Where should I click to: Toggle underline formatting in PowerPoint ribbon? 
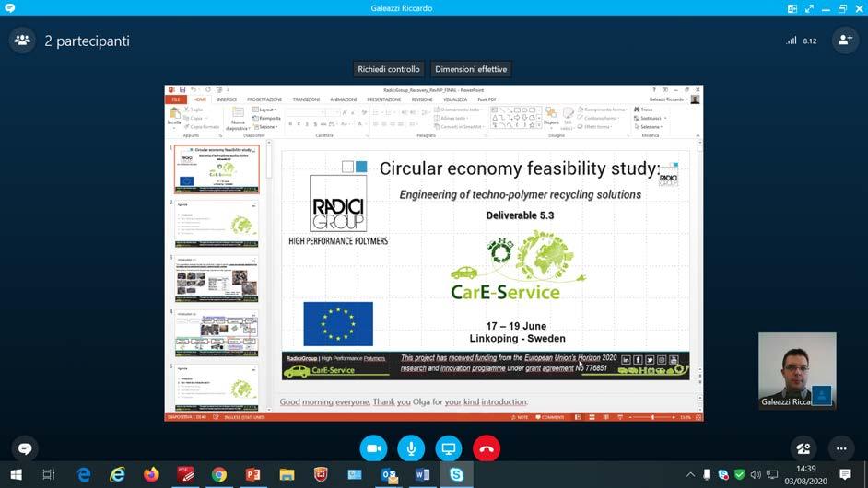pos(307,124)
